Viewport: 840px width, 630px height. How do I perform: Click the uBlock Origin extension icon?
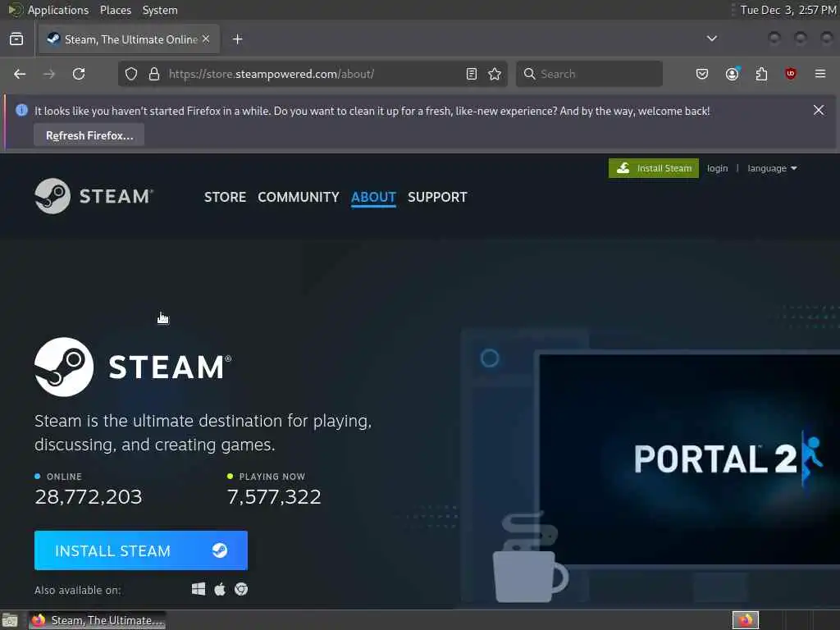point(791,74)
